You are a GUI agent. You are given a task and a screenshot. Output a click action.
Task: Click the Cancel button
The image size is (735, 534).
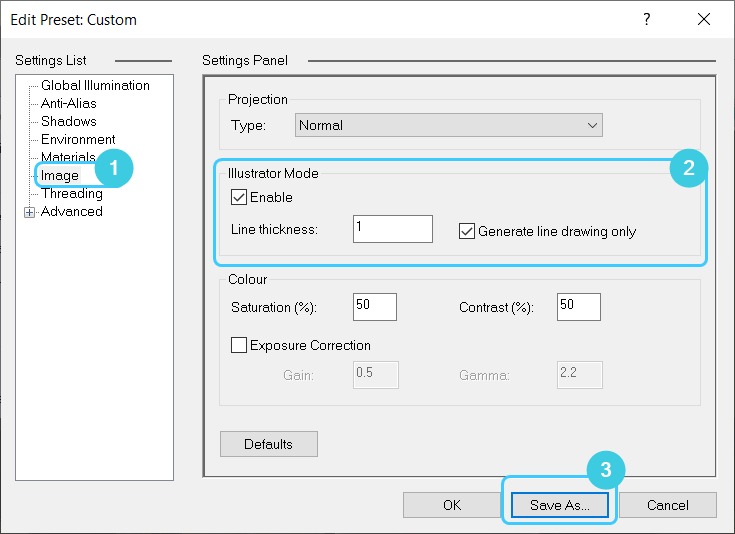pyautogui.click(x=668, y=505)
